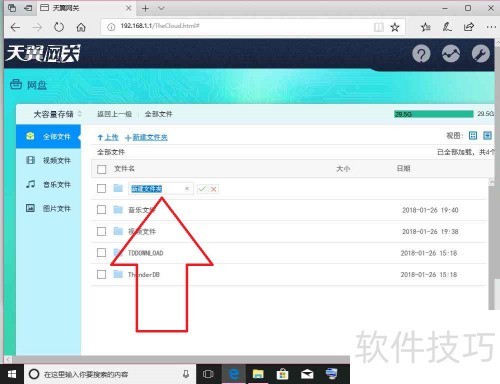This screenshot has width=500, height=384.
Task: Open Task View on the taskbar
Action: pyautogui.click(x=208, y=374)
